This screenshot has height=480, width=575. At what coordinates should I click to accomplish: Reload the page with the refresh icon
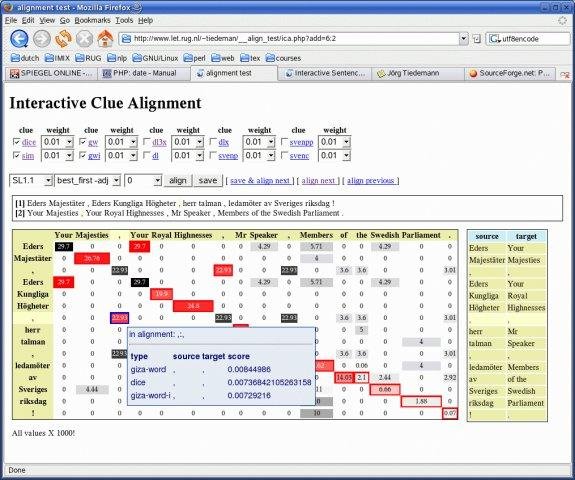click(63, 39)
